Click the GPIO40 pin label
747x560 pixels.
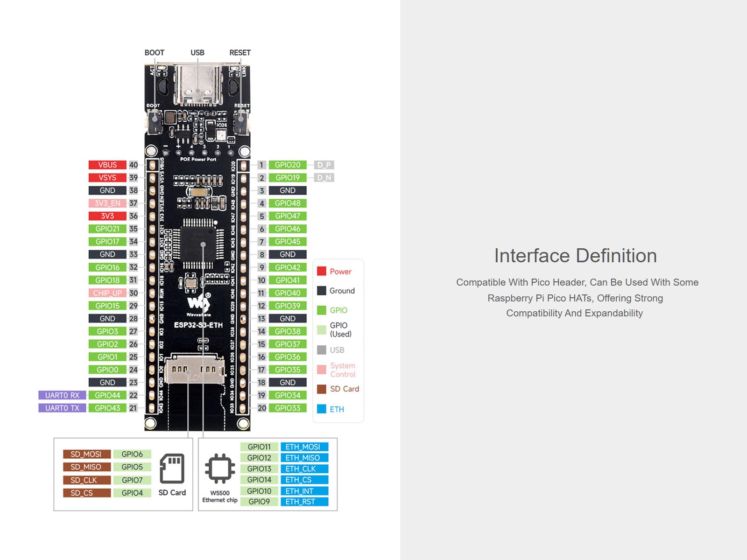[x=288, y=293]
